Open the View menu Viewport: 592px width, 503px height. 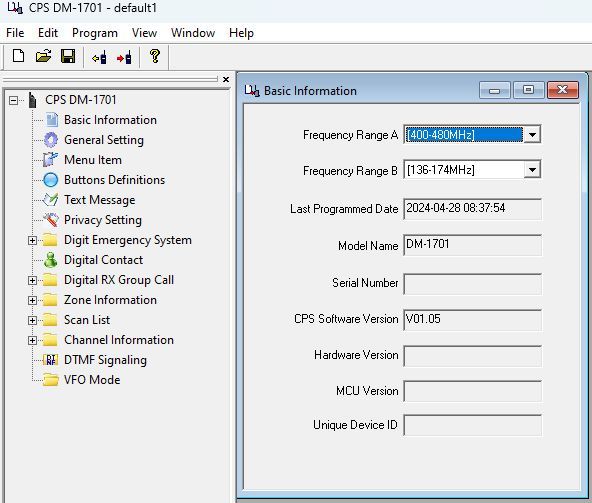coord(144,33)
